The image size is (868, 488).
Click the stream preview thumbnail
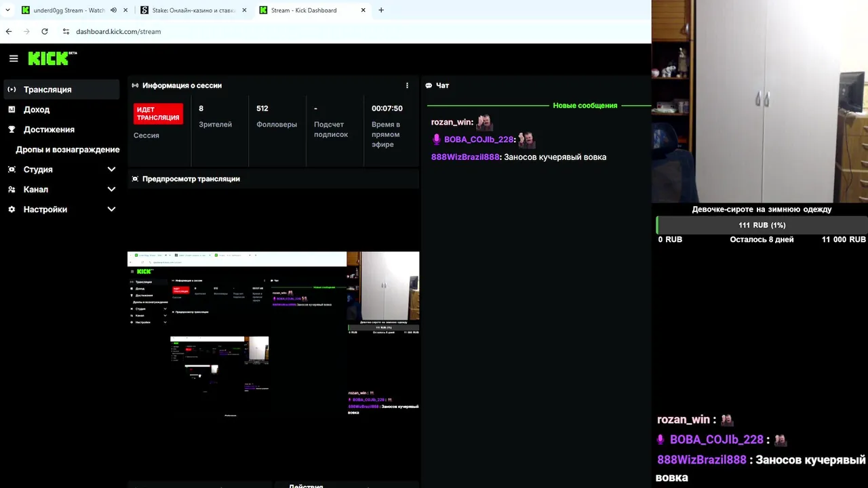(x=273, y=333)
